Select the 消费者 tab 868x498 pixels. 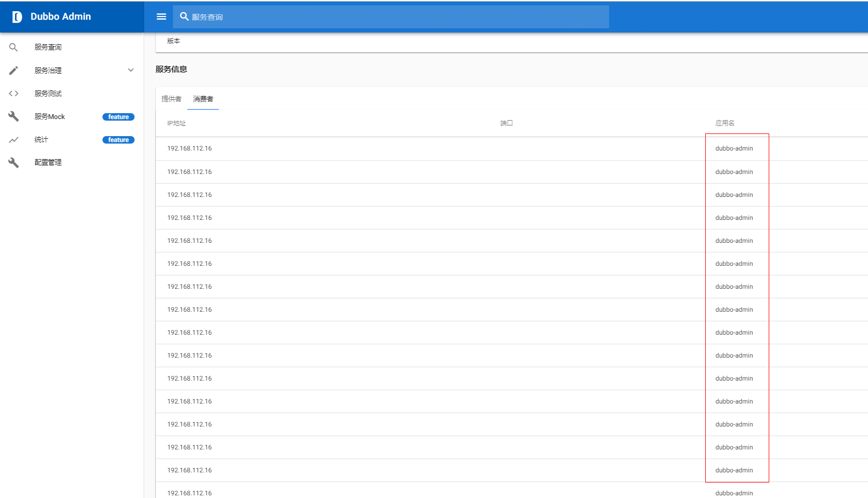203,99
